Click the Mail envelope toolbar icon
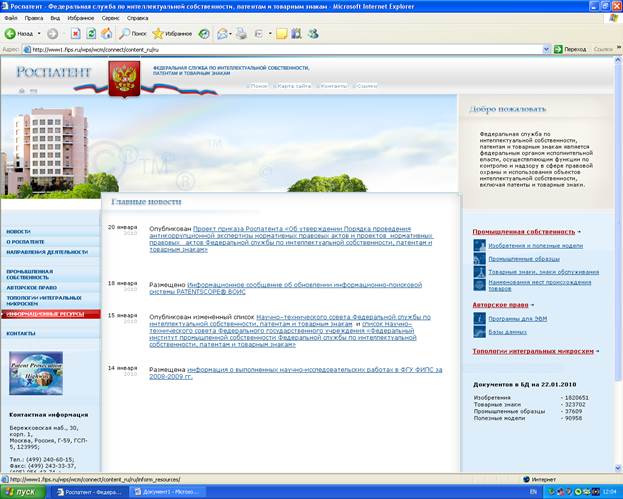The image size is (623, 499). click(x=222, y=34)
